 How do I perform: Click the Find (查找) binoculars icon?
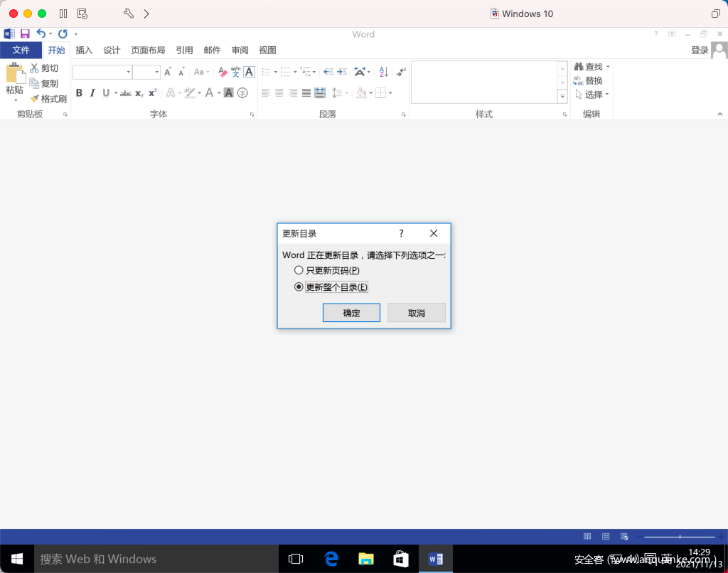point(578,67)
